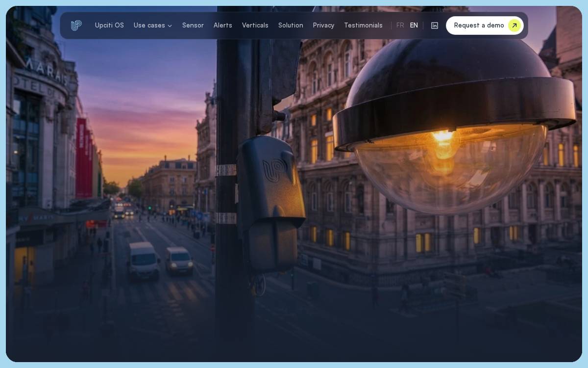Open the LinkedIn icon link
Viewport: 588px width, 368px height.
pos(435,26)
